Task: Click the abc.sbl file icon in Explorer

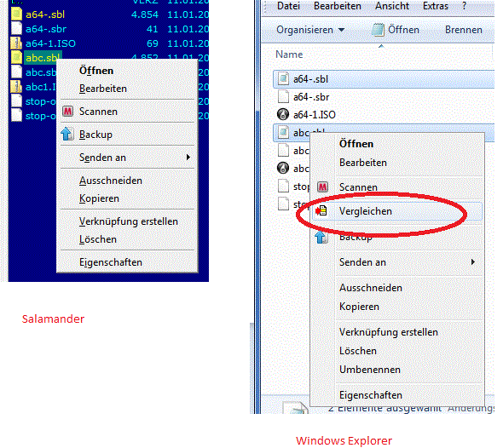Action: click(x=283, y=132)
